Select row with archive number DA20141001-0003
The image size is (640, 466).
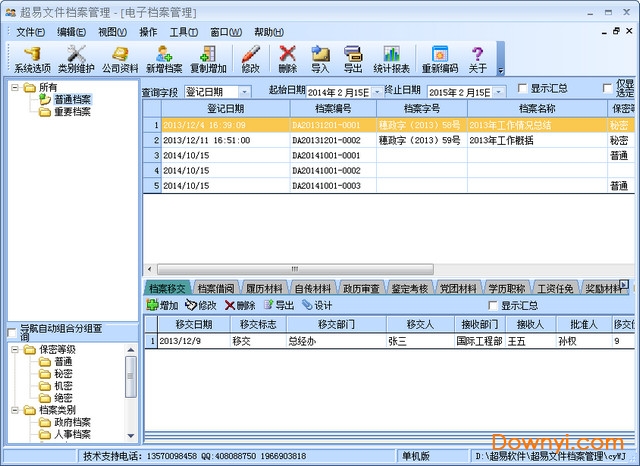(x=389, y=186)
